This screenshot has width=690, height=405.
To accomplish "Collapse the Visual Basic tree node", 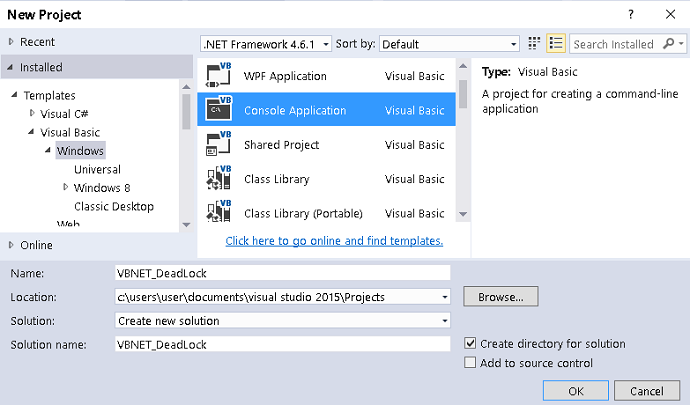I will [31, 132].
